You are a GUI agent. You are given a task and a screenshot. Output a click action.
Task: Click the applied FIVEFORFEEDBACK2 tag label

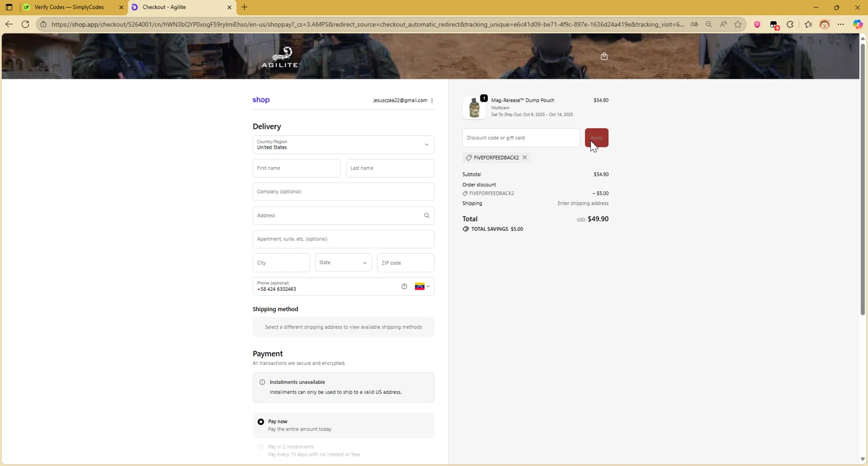(x=496, y=158)
